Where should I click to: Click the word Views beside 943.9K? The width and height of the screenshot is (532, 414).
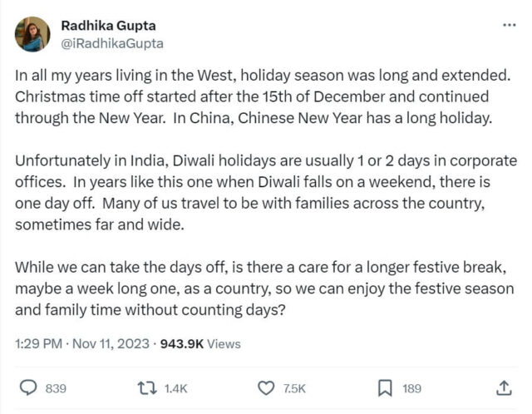pyautogui.click(x=225, y=343)
